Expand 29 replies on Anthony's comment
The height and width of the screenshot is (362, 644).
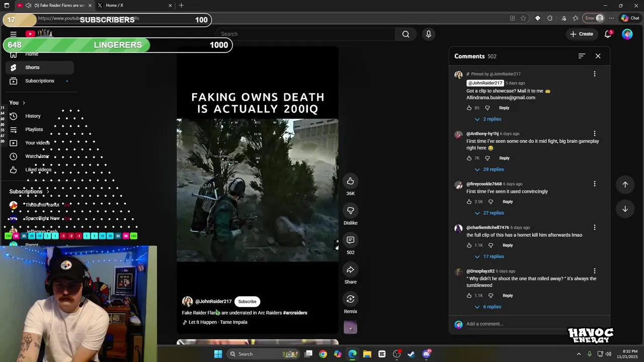coord(489,169)
